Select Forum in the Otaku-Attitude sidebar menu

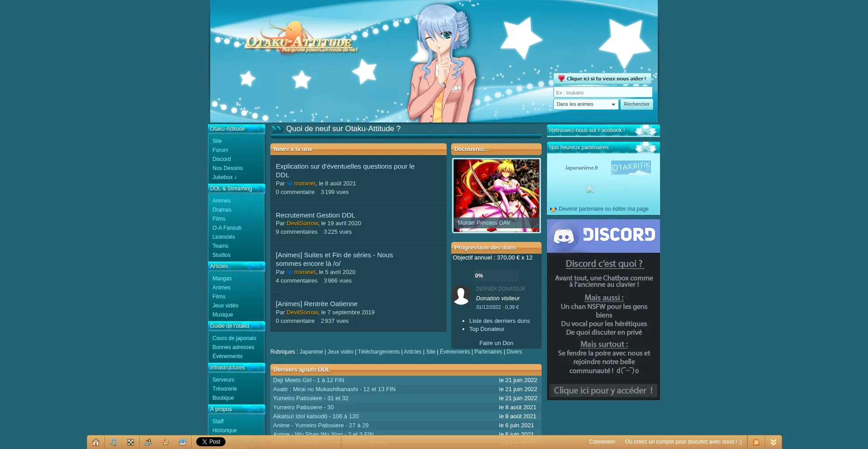220,150
